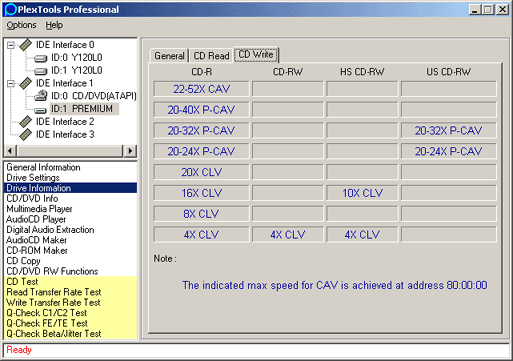Click the 10X CLV HS CD-RW cell
513x361 pixels.
[x=362, y=193]
